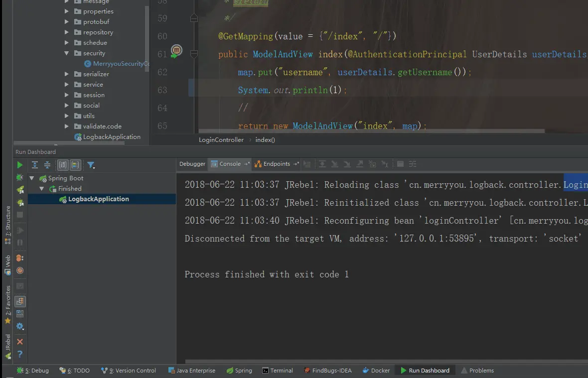Open the Docker tool window
The image size is (588, 378).
(x=376, y=371)
